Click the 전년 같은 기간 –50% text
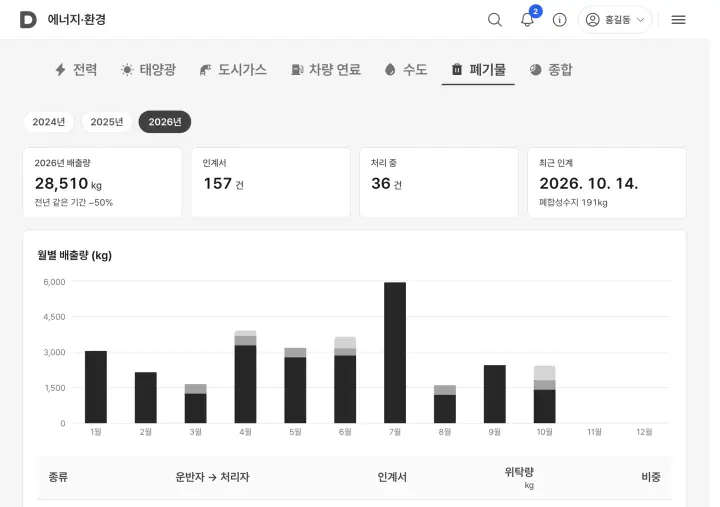This screenshot has height=507, width=720. [x=73, y=203]
